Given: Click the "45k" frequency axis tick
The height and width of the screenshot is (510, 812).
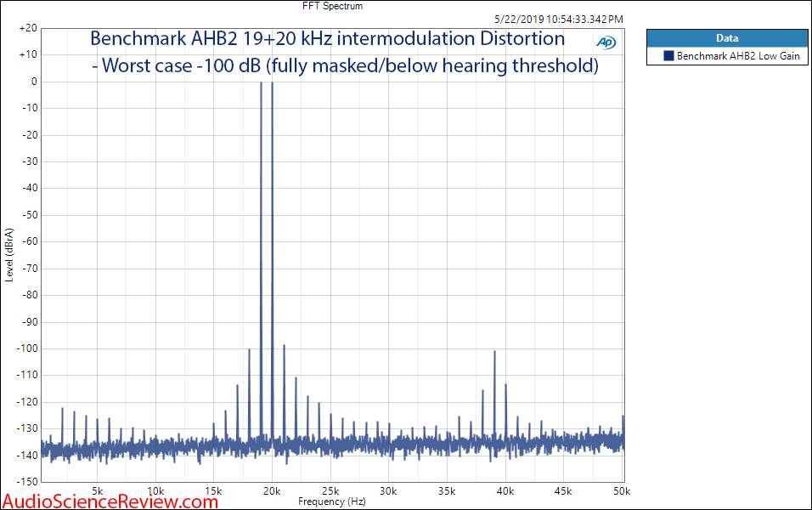Looking at the screenshot, I should tap(563, 490).
